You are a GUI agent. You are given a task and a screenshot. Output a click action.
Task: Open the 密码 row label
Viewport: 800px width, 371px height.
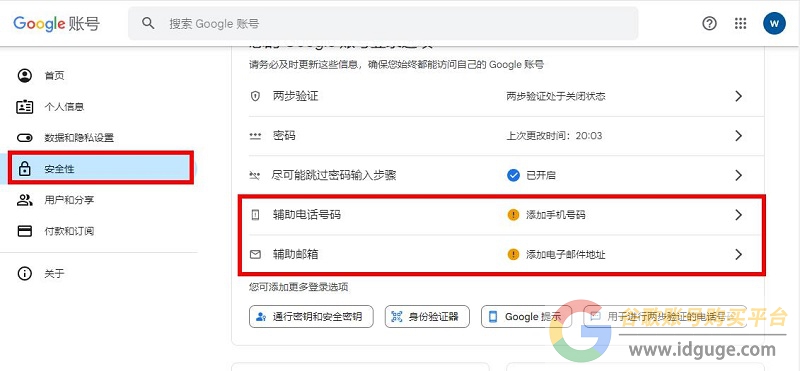[284, 136]
